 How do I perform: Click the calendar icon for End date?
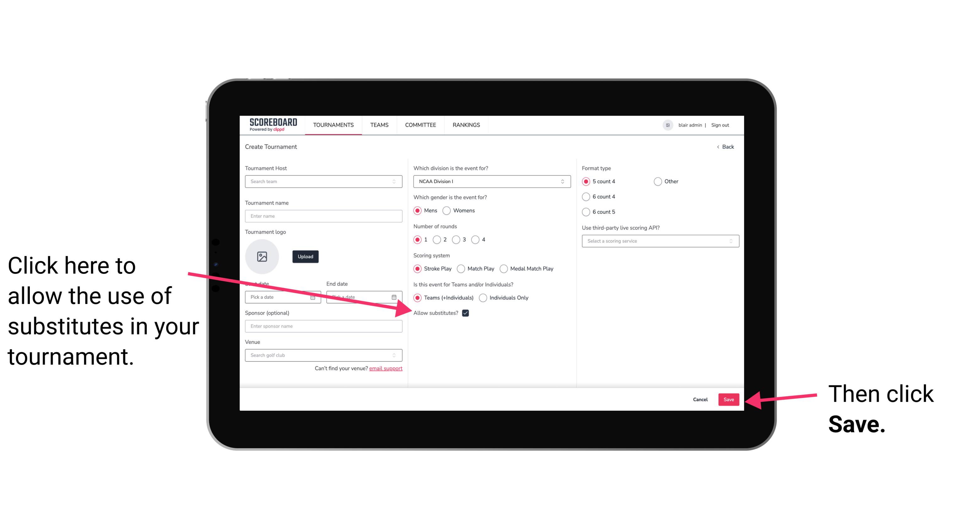pos(396,297)
